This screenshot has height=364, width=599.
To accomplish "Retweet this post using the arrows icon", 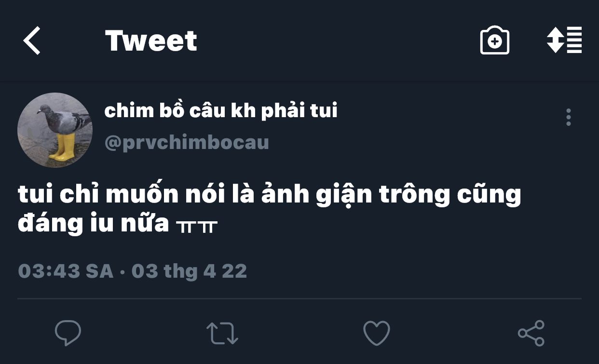I will 222,333.
